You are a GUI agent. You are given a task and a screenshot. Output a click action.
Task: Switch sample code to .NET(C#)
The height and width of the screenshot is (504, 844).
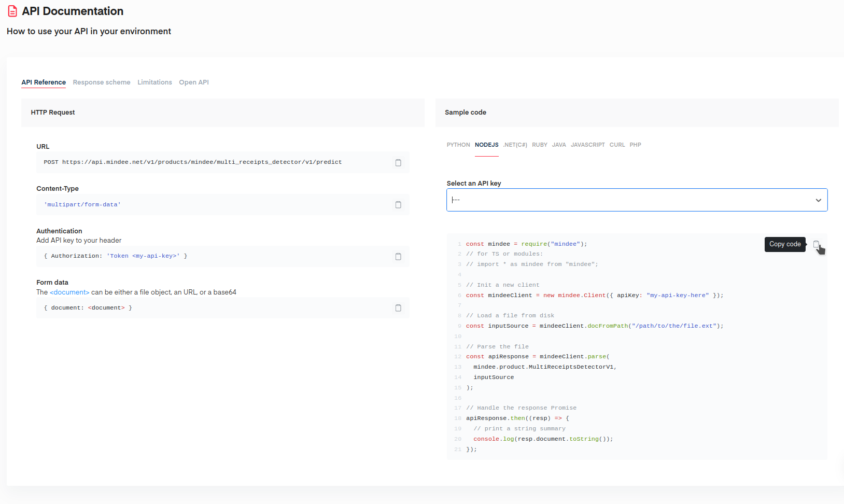pos(515,145)
